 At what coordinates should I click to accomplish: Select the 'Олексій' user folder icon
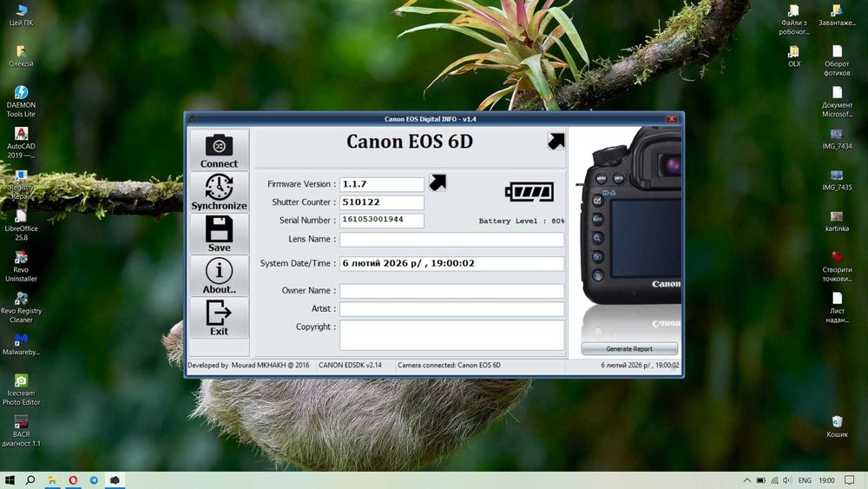point(21,56)
